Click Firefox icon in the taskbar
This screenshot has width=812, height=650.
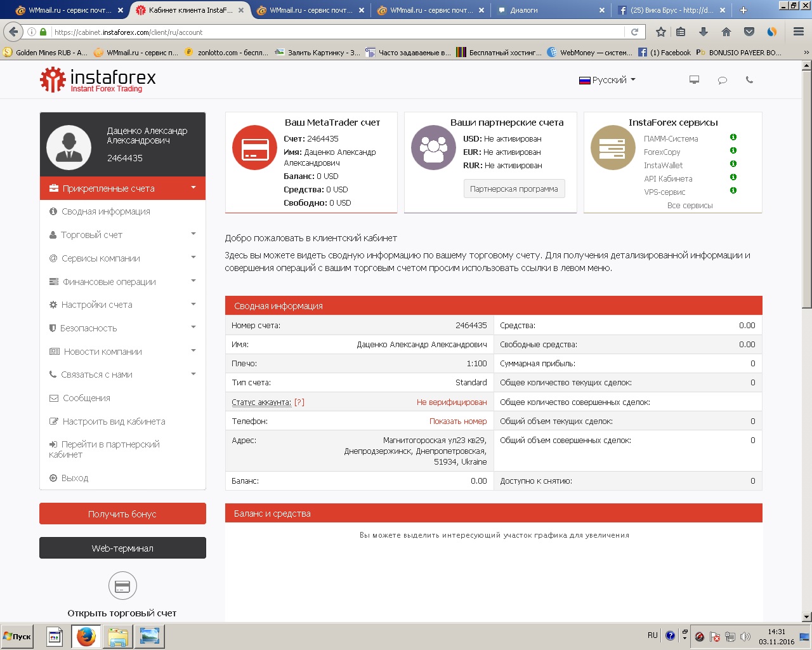pyautogui.click(x=86, y=636)
